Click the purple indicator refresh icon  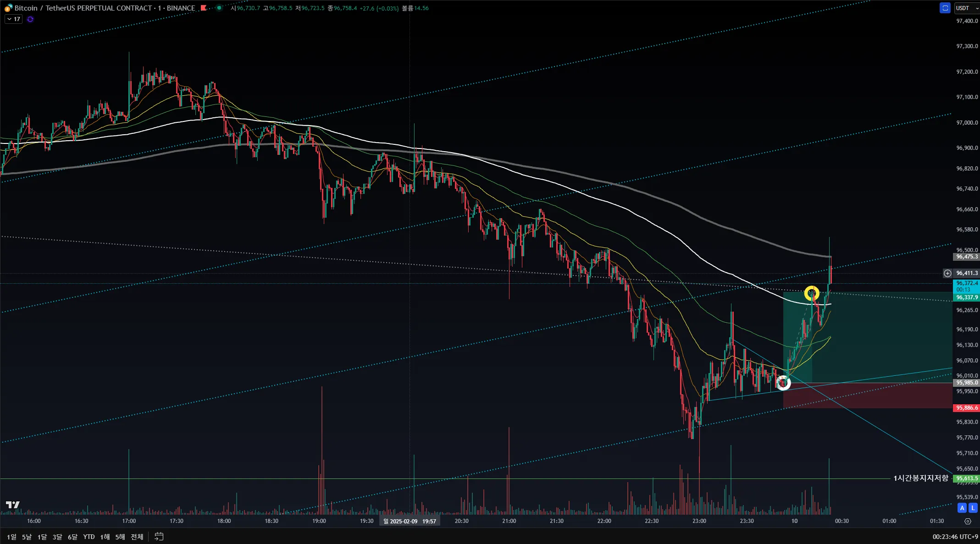coord(30,19)
